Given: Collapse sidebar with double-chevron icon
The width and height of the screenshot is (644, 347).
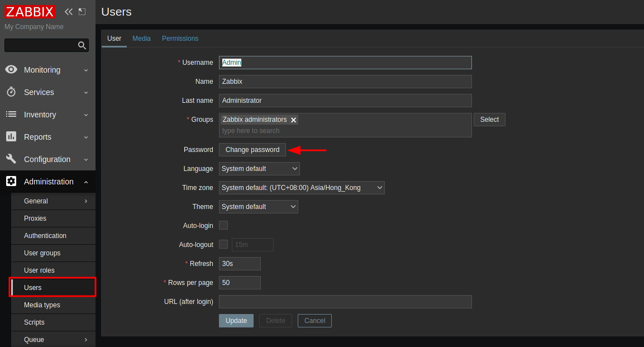Looking at the screenshot, I should coord(69,12).
